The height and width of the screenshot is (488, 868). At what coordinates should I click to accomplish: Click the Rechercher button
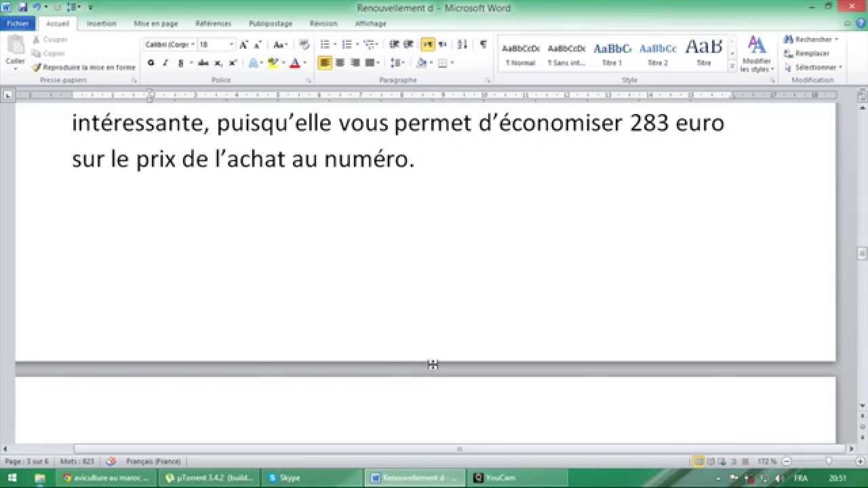[812, 40]
